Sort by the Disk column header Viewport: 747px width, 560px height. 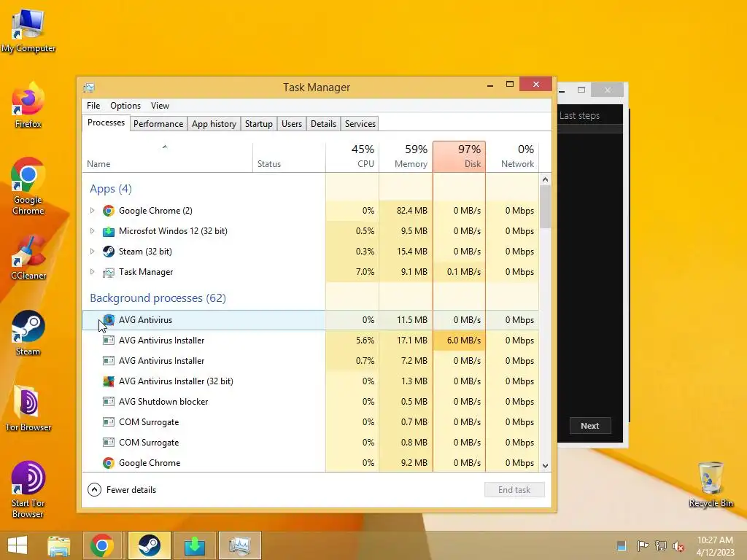click(x=460, y=157)
